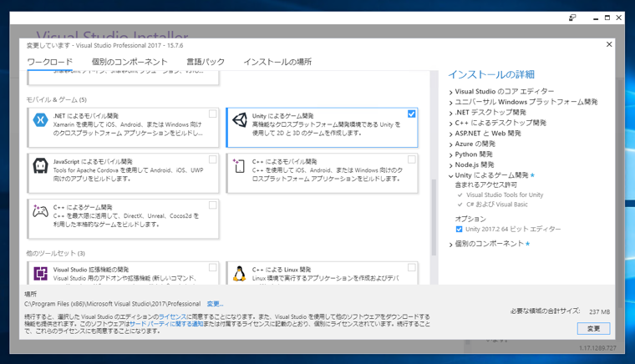635x364 pixels.
Task: Click the Xamarin .NET mobile development icon
Action: [x=40, y=120]
